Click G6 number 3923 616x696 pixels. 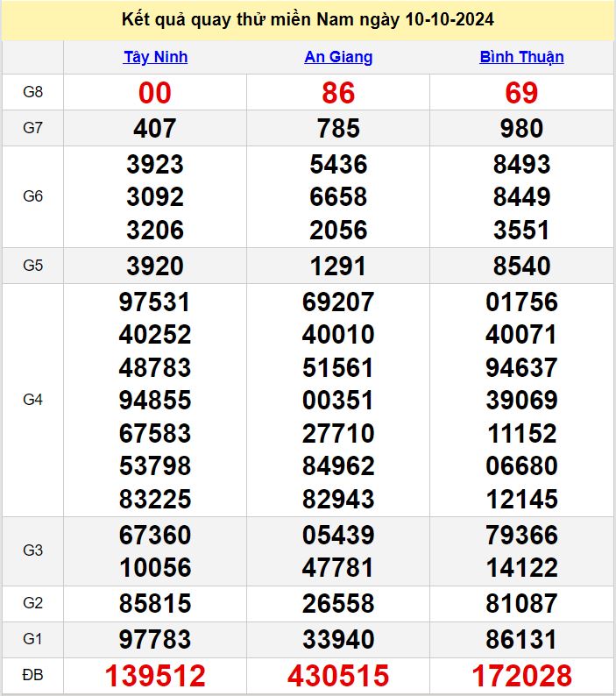[155, 164]
